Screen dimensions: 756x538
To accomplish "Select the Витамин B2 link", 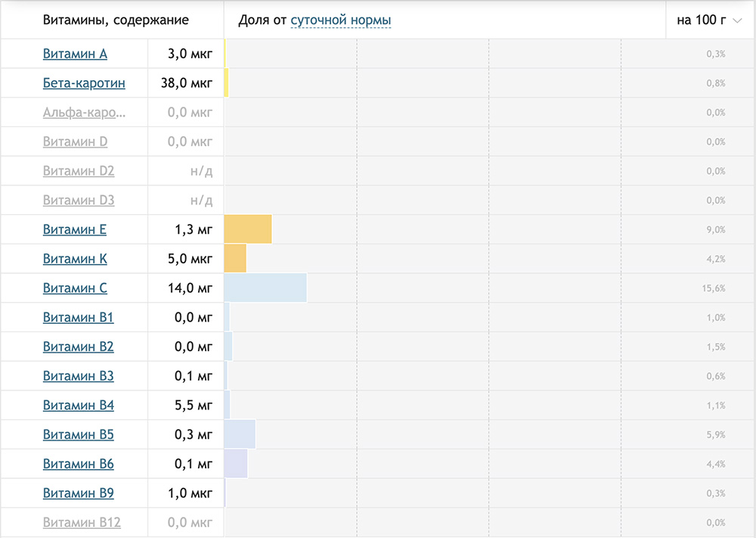I will point(78,347).
